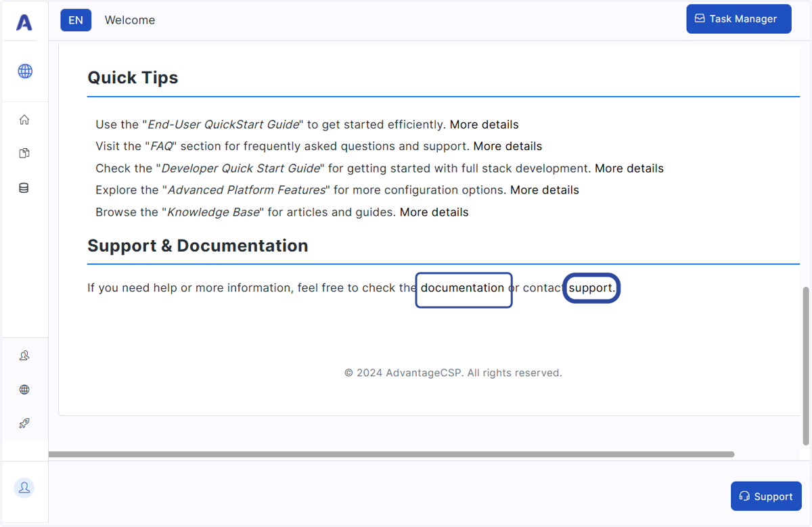This screenshot has width=812, height=527.
Task: Click the Support & Documentation heading
Action: point(198,246)
